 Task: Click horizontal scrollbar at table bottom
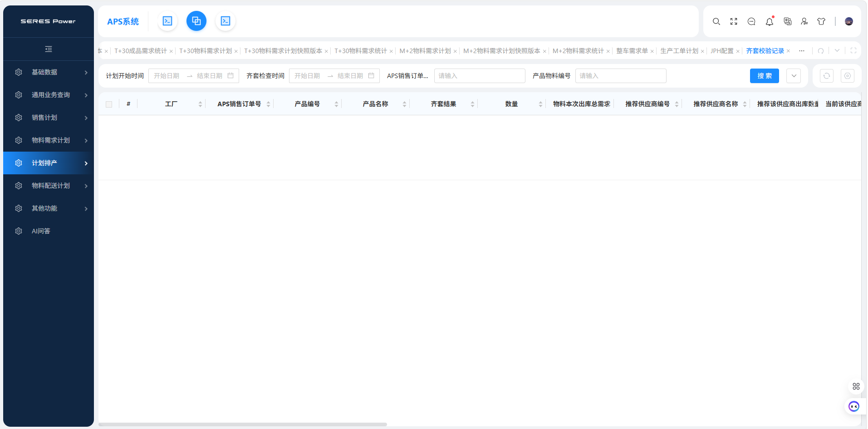pyautogui.click(x=243, y=424)
